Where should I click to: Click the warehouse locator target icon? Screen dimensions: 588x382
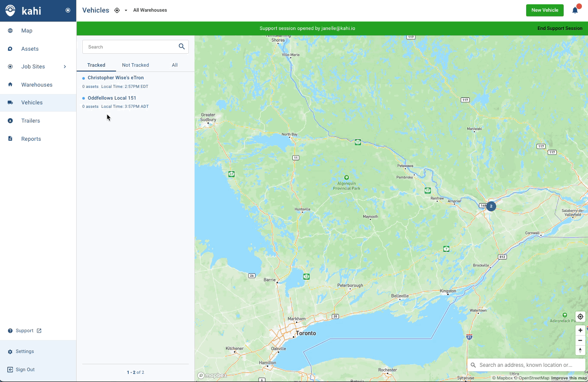117,10
